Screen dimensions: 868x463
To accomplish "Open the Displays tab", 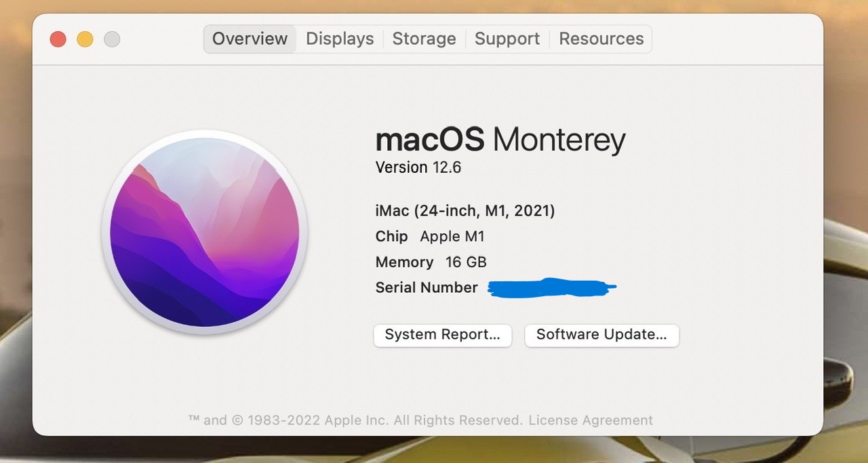I will pyautogui.click(x=340, y=39).
